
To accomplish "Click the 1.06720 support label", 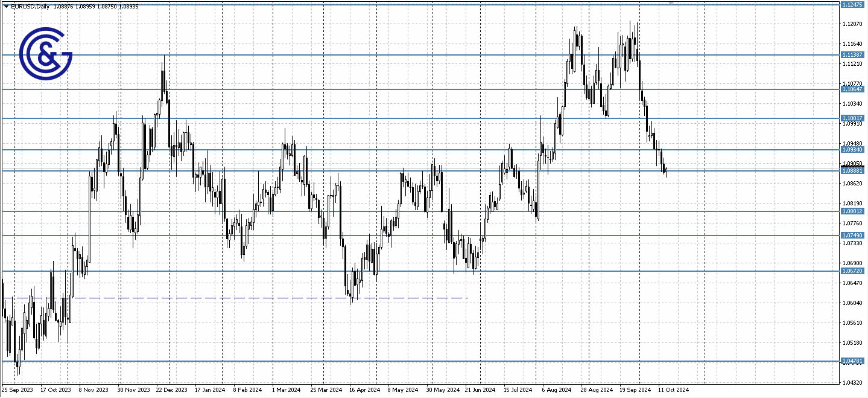I will (x=852, y=272).
